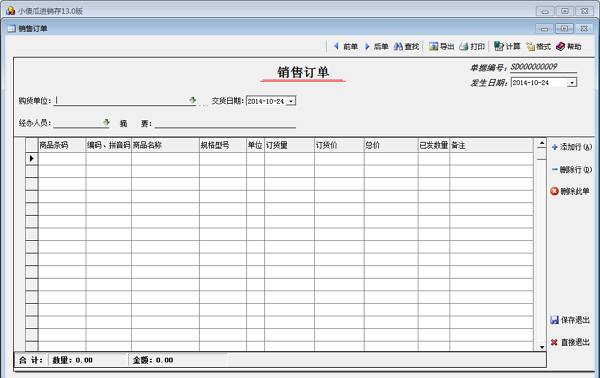The height and width of the screenshot is (378, 600).
Task: Delete this order with 删除此单
Action: point(570,191)
